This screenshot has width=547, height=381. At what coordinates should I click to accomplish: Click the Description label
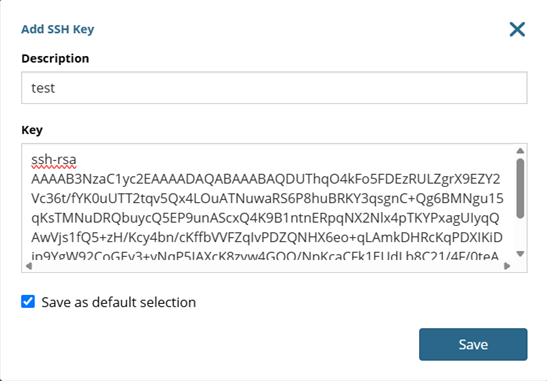coord(55,58)
